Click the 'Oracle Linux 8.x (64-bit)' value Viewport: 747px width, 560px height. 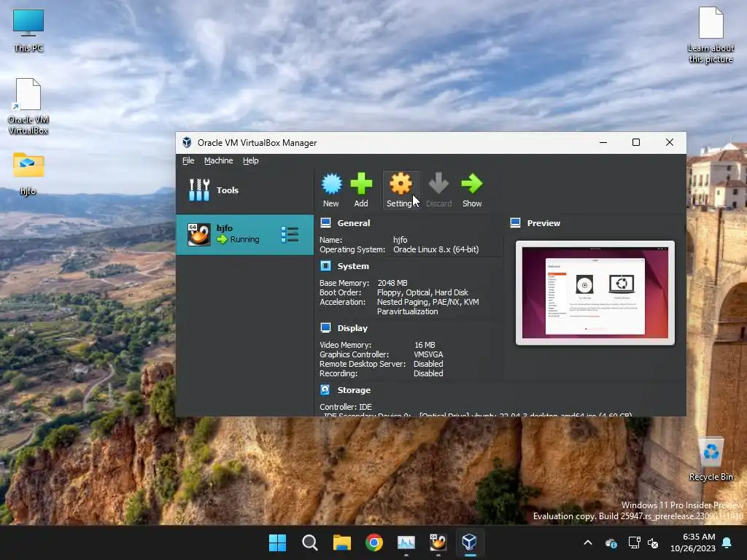click(436, 249)
